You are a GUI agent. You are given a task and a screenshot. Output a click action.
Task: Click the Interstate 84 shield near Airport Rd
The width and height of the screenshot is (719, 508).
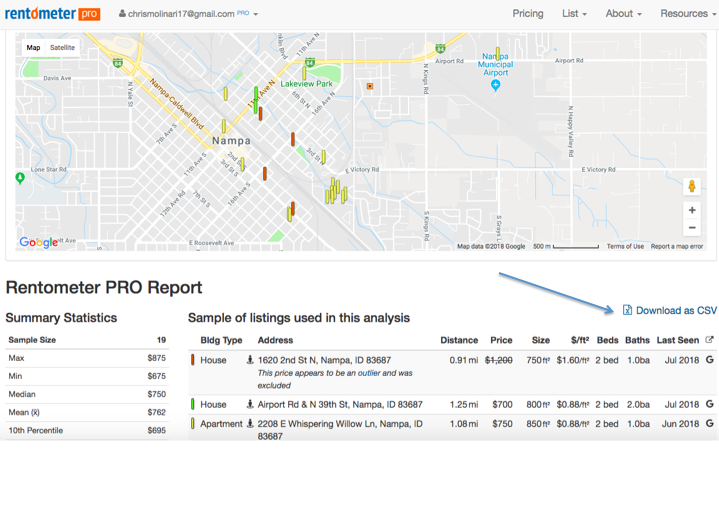(x=440, y=48)
